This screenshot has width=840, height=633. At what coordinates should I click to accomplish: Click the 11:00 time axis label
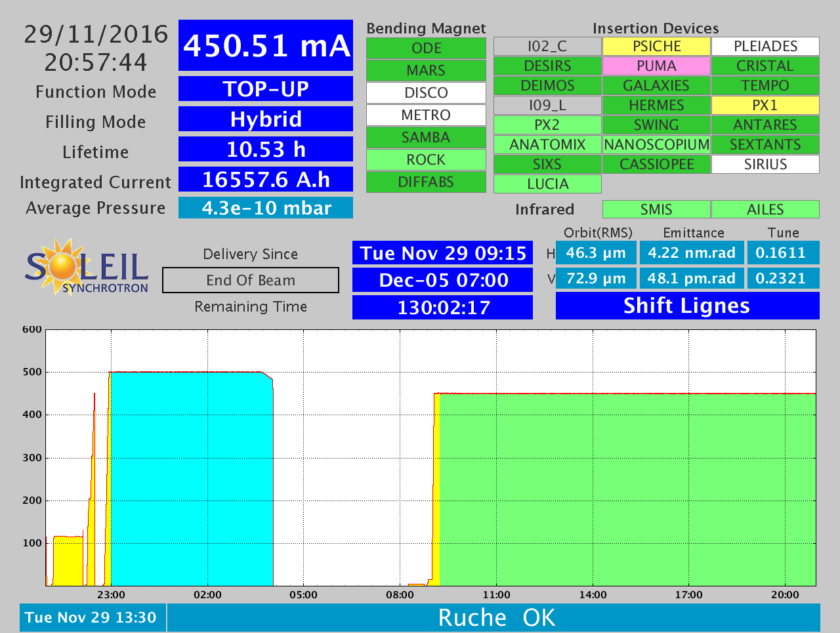(496, 595)
